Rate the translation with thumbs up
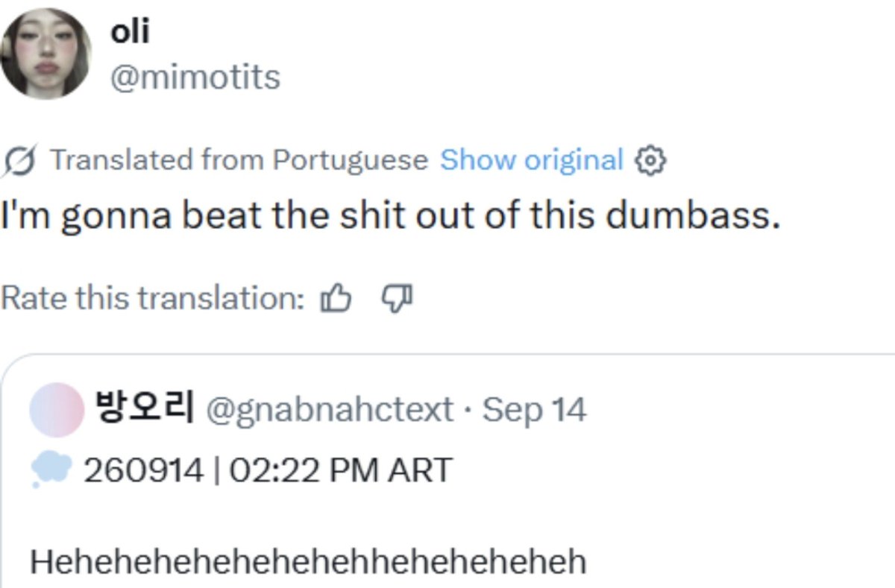Viewport: 895px width, 588px height. point(336,298)
